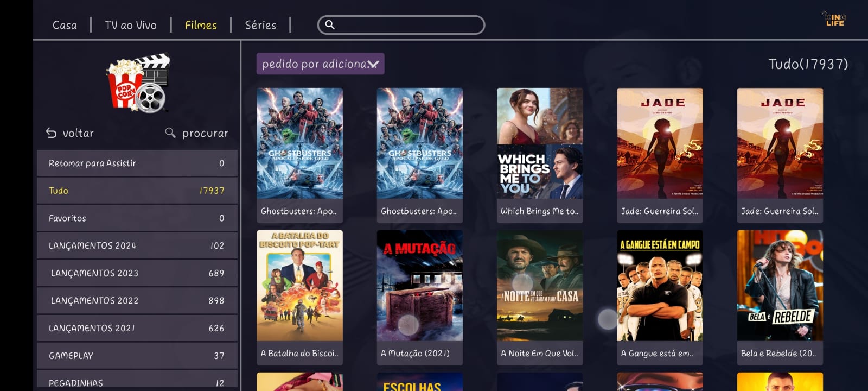
Task: Click the procurar search label
Action: [205, 133]
